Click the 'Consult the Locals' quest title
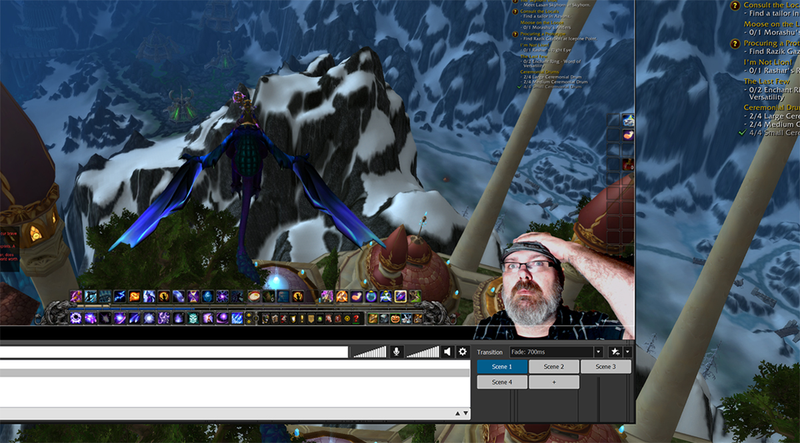 pos(539,11)
